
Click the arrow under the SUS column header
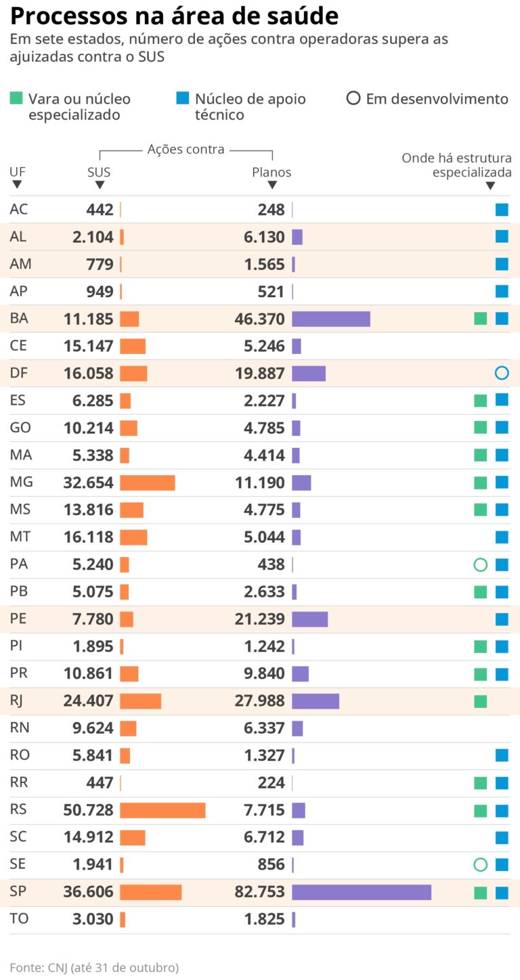coord(100,185)
